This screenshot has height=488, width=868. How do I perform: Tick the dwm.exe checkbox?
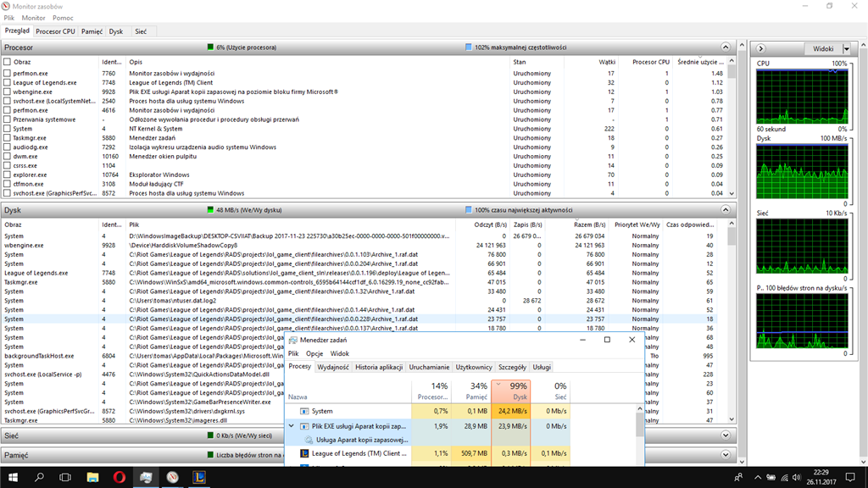click(x=7, y=156)
